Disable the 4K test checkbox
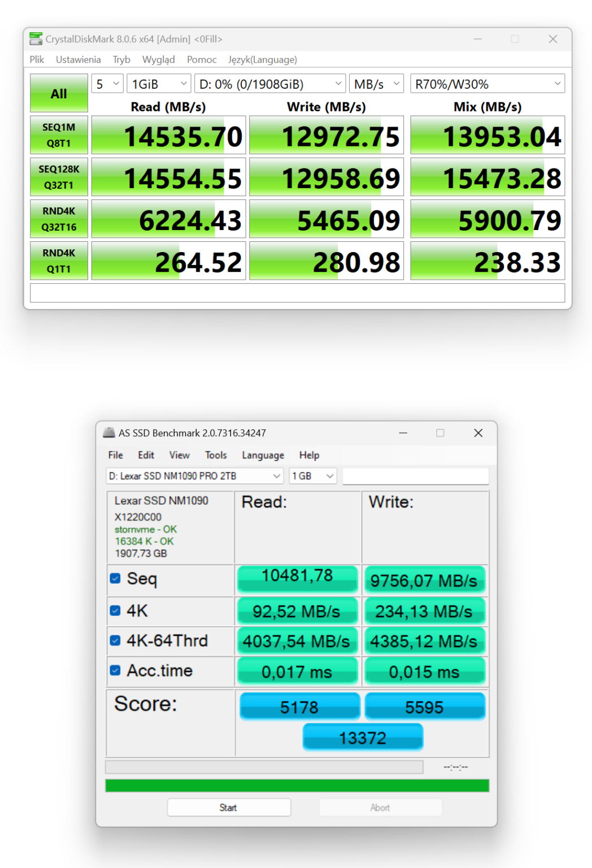 click(x=115, y=609)
